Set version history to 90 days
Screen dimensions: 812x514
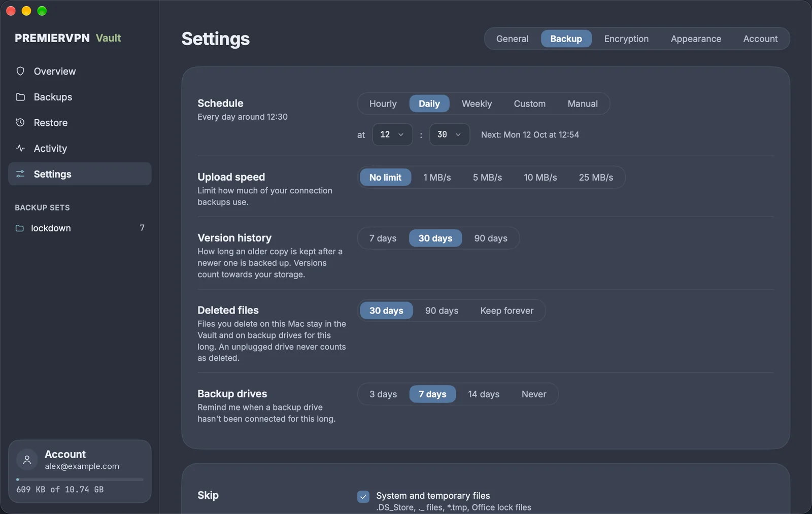pos(491,238)
